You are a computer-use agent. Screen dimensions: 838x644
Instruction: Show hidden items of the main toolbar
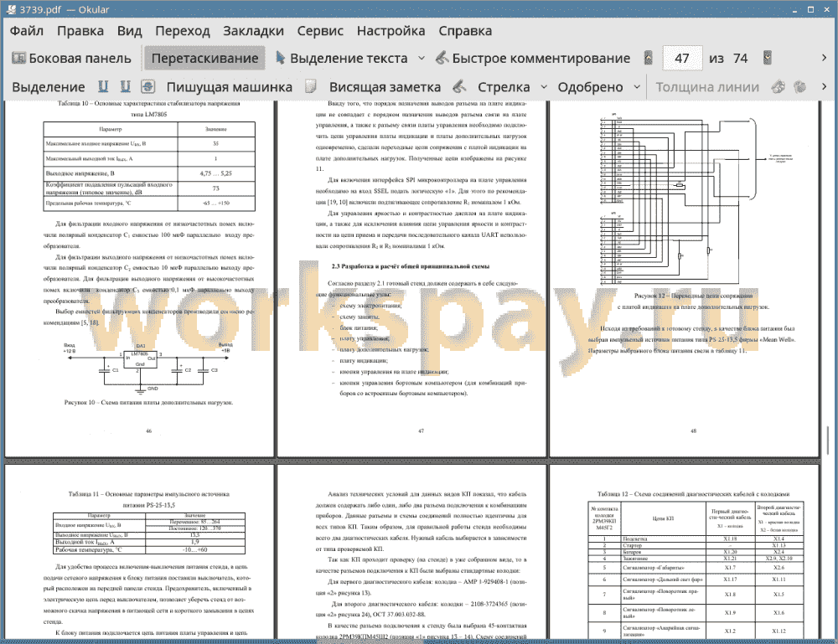(824, 59)
